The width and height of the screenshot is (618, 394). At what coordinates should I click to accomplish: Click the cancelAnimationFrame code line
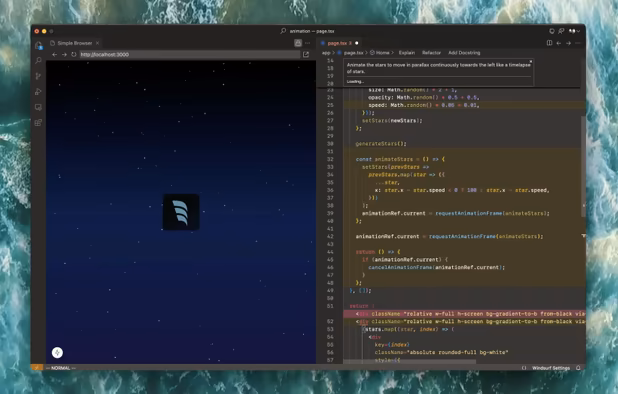click(436, 267)
